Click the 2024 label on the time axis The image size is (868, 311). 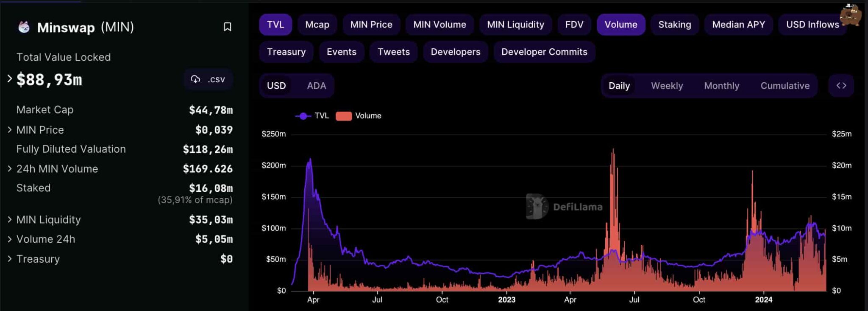tap(764, 300)
